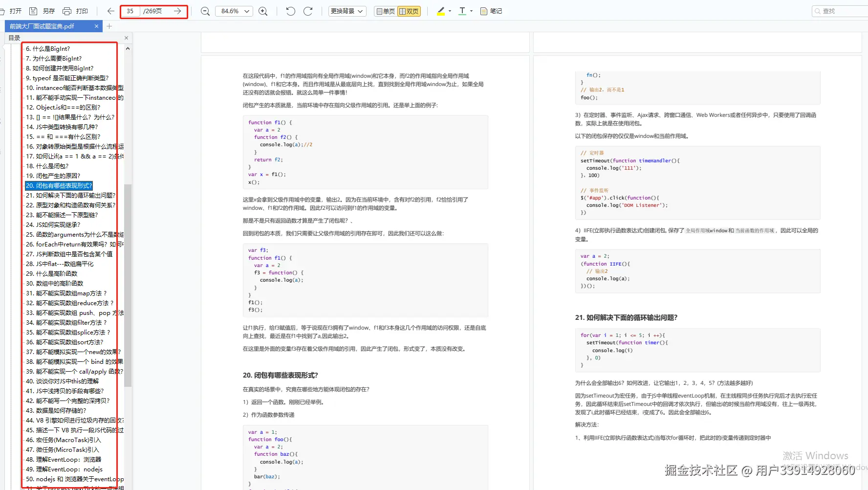Open the 笔记 notes panel
Image resolution: width=868 pixels, height=490 pixels.
point(491,11)
